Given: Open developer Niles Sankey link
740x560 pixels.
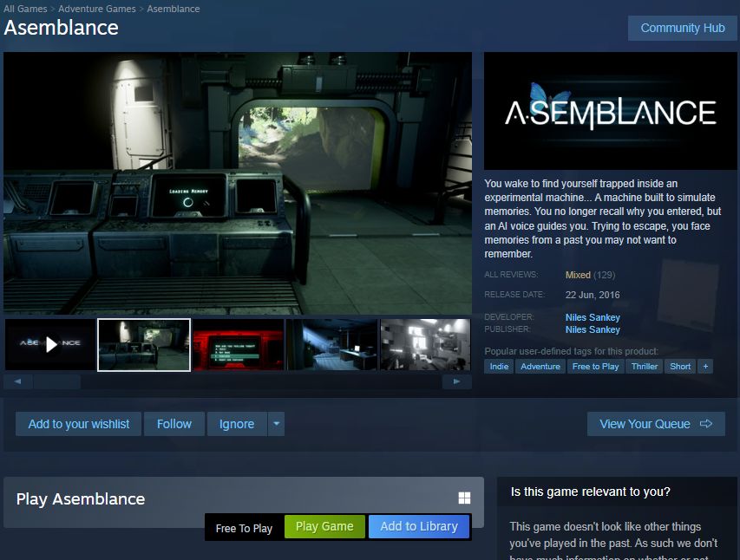Looking at the screenshot, I should click(x=593, y=317).
